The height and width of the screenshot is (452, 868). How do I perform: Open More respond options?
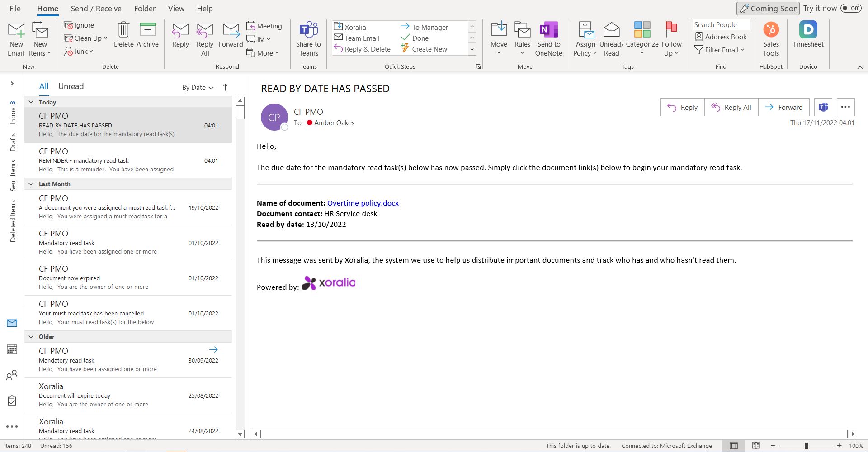[x=263, y=53]
